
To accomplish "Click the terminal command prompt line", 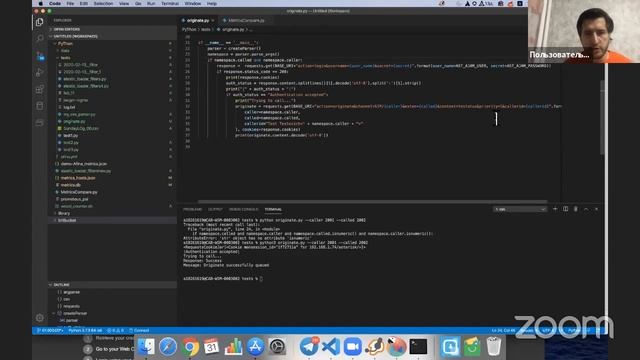I will click(x=223, y=278).
